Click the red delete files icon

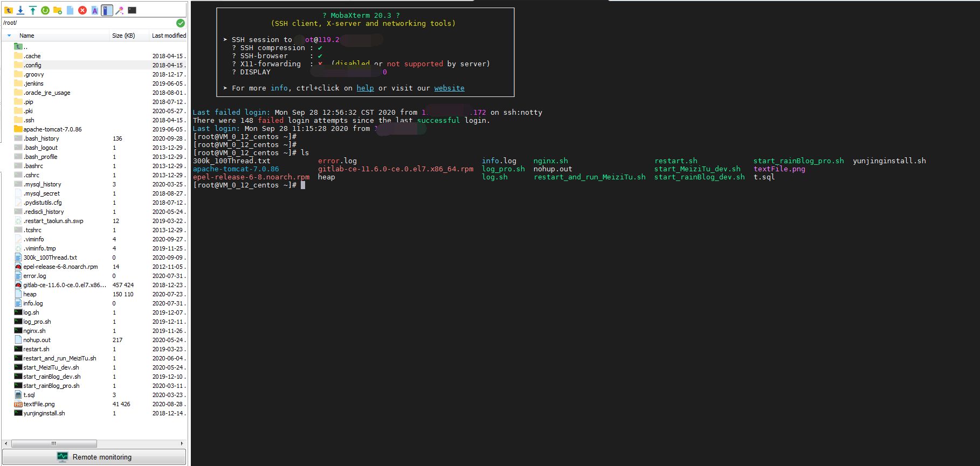point(82,10)
